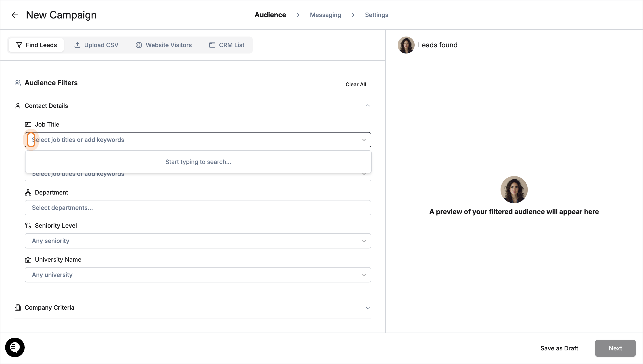Toggle the Job Title dropdown chevron
643x364 pixels.
point(364,140)
